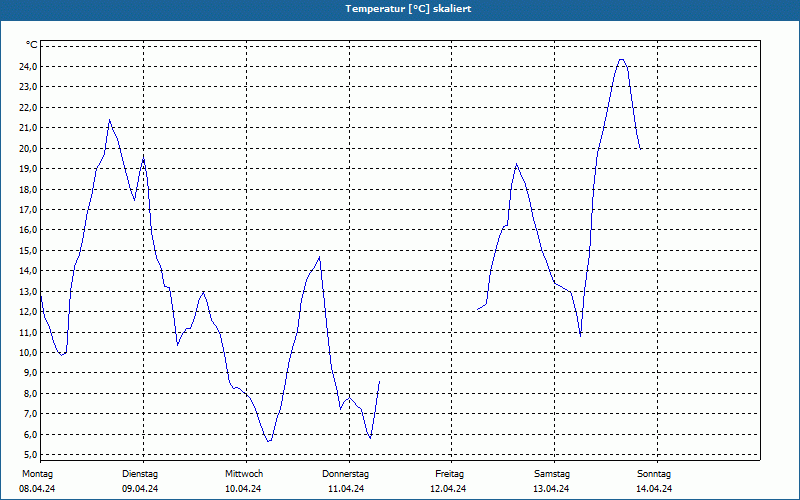
Task: Click the Wednesday curve minimum near 5.6 degrees
Action: 268,441
